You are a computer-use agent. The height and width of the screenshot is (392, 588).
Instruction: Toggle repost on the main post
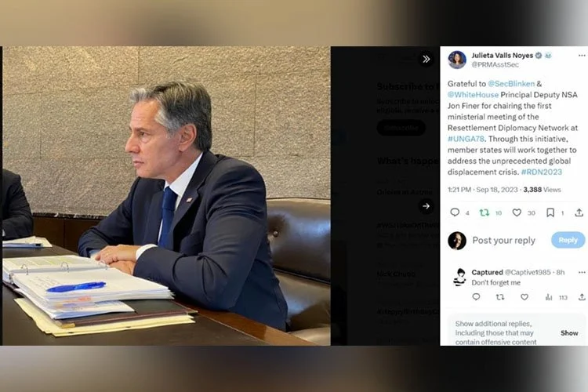pyautogui.click(x=485, y=212)
